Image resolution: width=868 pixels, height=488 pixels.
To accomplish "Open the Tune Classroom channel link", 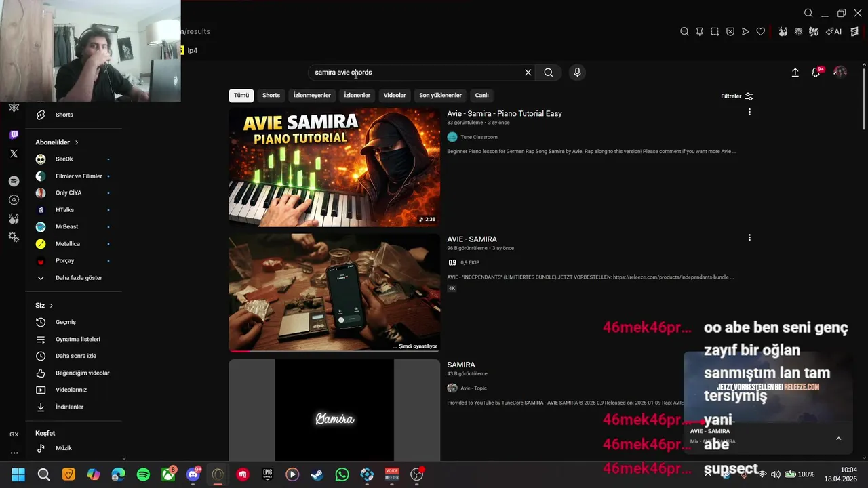I will tap(479, 137).
